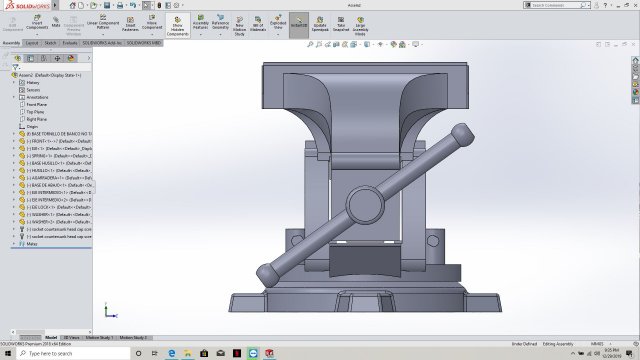The image size is (640, 360).
Task: Switch to the Evaluate tab
Action: click(x=70, y=43)
